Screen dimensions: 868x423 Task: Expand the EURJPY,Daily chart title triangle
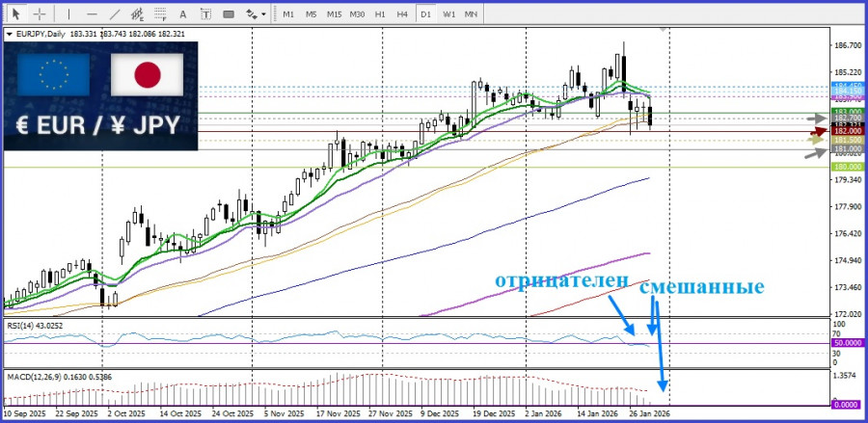click(10, 34)
